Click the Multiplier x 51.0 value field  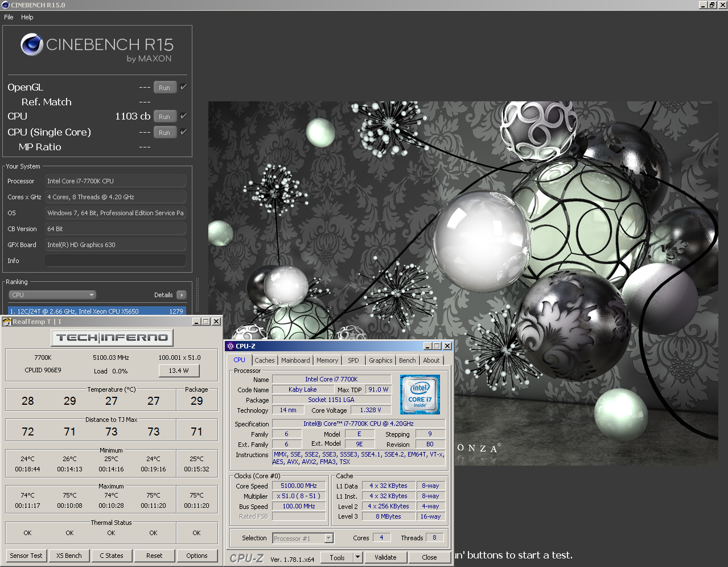(299, 496)
